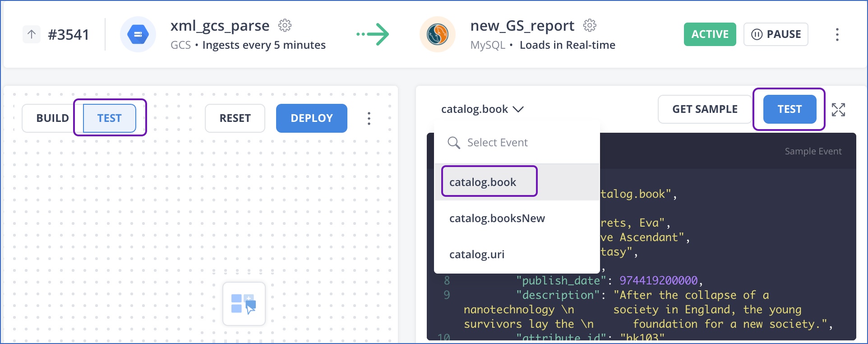This screenshot has height=344, width=868.
Task: Click the pipeline number #3541
Action: click(x=69, y=35)
